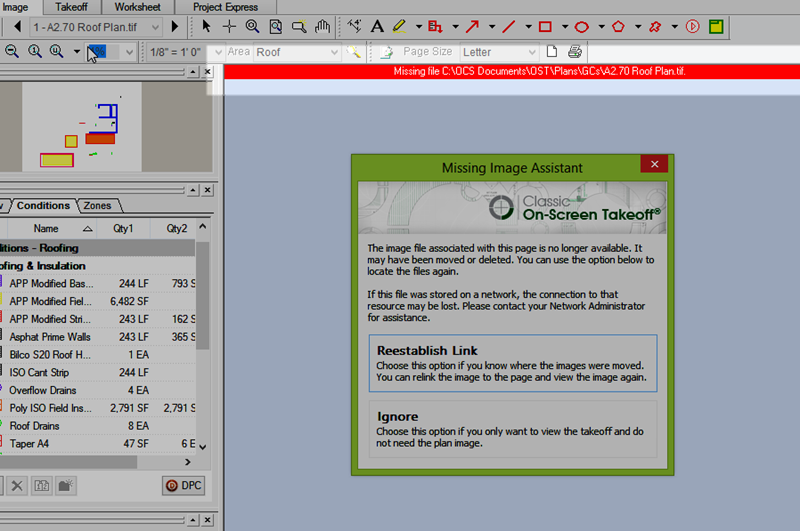
Task: Switch to the Project Express tab
Action: pos(226,7)
